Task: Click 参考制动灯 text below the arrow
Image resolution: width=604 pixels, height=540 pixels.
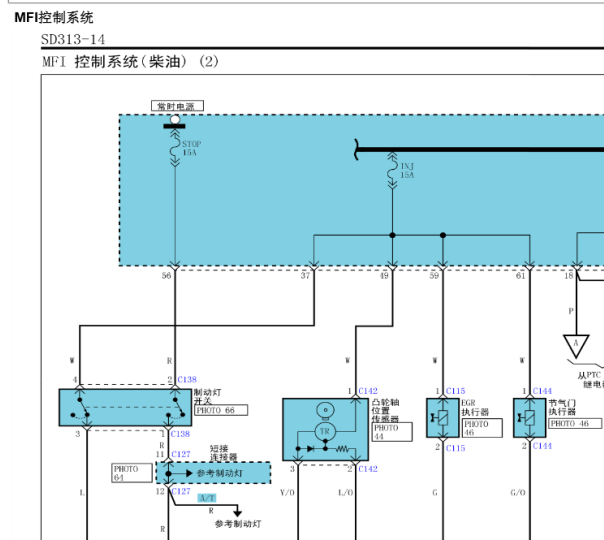Action: pos(238,524)
